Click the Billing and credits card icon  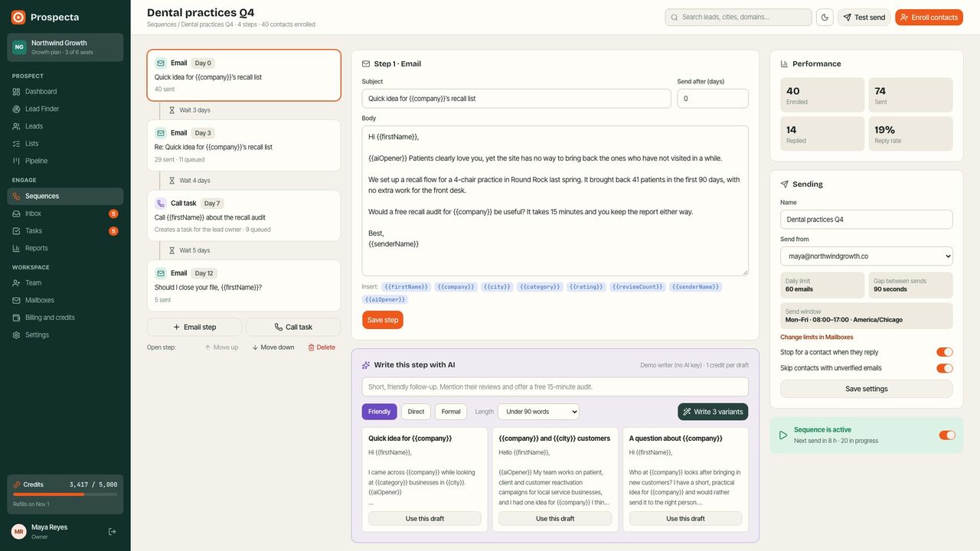pyautogui.click(x=17, y=318)
